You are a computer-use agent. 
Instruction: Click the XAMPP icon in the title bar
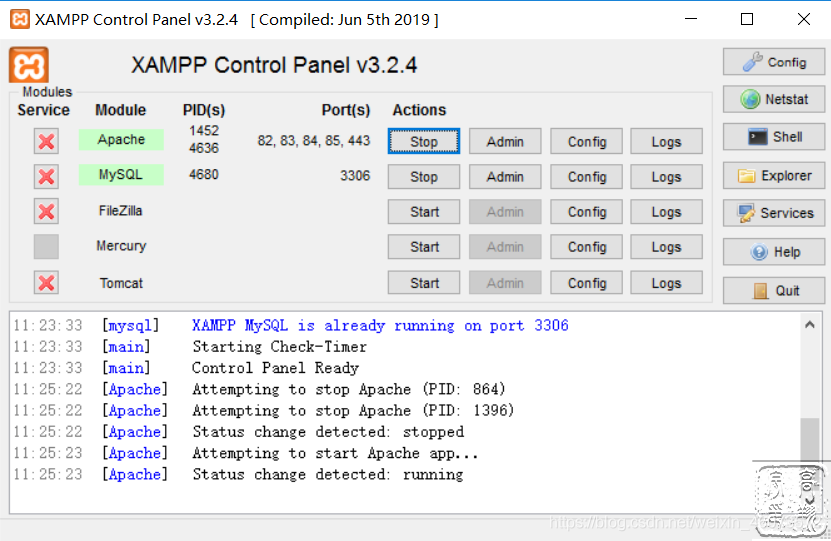click(20, 20)
